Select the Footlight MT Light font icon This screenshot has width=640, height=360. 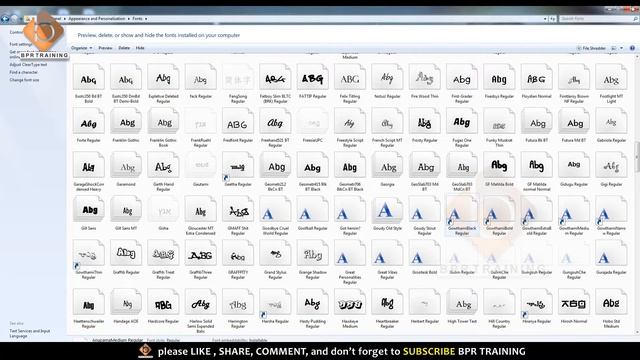click(611, 78)
